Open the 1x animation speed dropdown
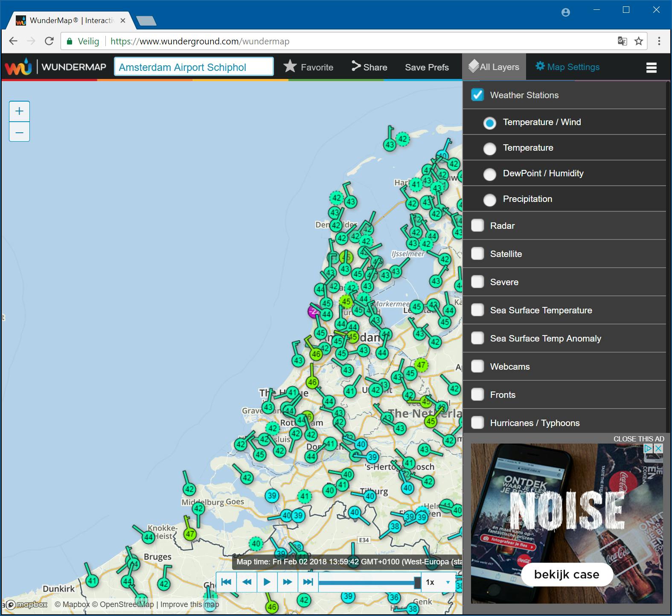Viewport: 672px width, 616px height. click(439, 582)
